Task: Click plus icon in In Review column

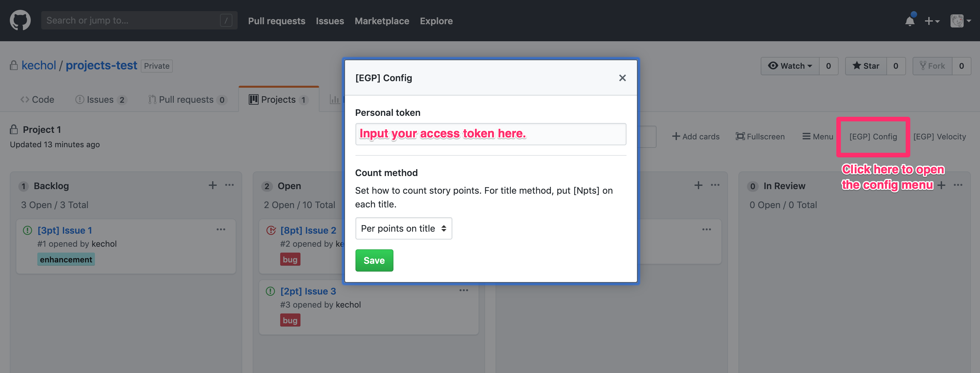Action: click(x=941, y=185)
